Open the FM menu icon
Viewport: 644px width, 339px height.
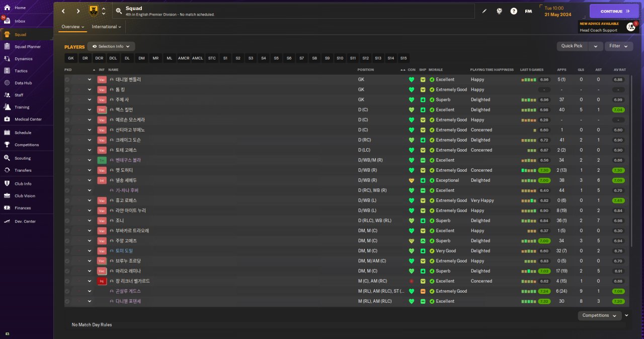tap(528, 11)
